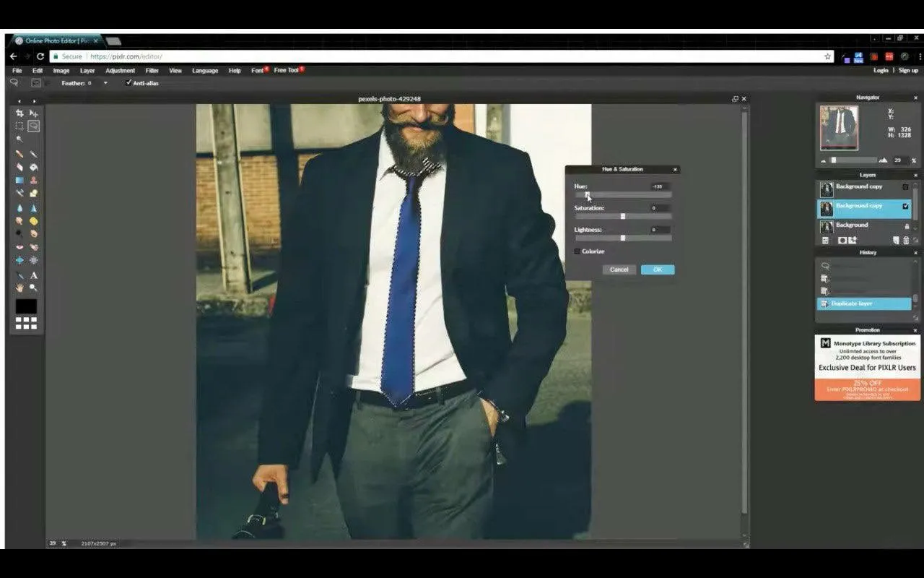The image size is (924, 578).
Task: Click the delete layer trash icon
Action: [906, 241]
